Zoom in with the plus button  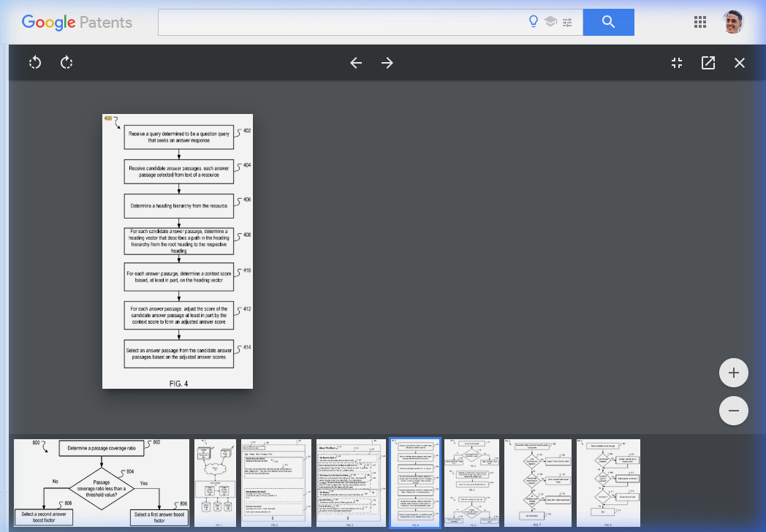[x=733, y=373]
